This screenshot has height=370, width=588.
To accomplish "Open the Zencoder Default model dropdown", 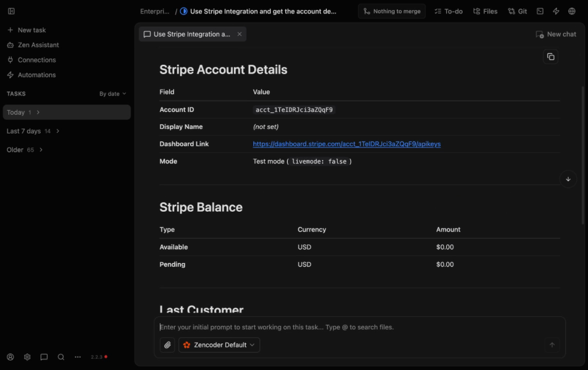I will pos(219,345).
